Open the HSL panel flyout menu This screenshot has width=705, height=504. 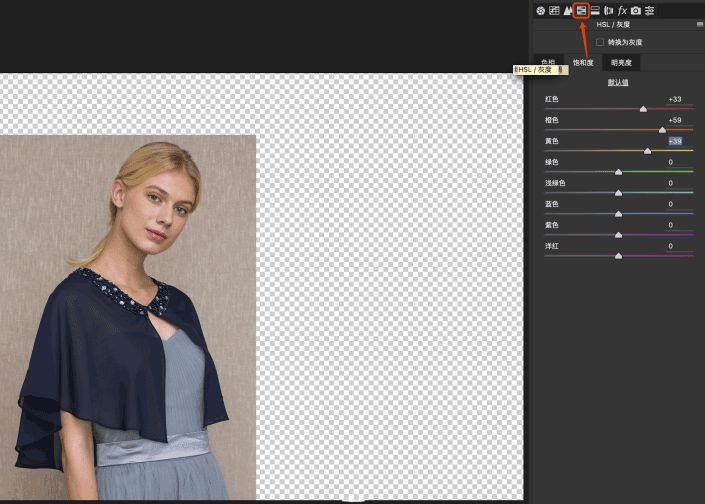pos(700,24)
